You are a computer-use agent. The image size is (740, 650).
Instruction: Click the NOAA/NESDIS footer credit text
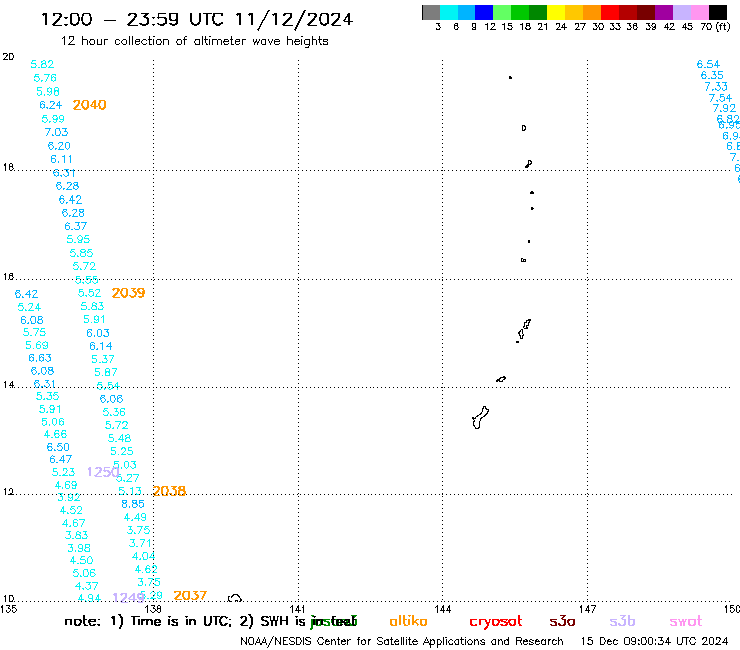pos(402,642)
